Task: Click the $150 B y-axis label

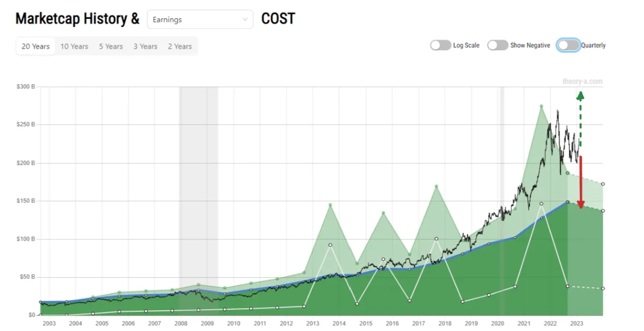Action: click(x=26, y=201)
